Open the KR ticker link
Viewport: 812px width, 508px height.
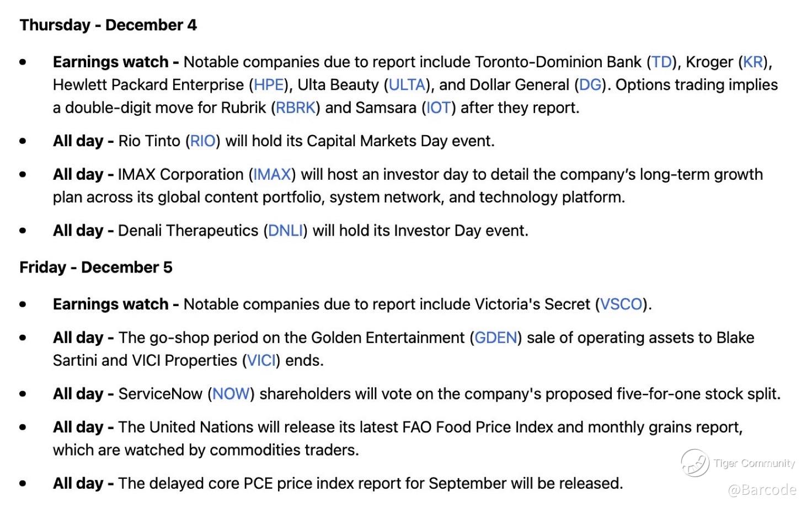point(753,62)
